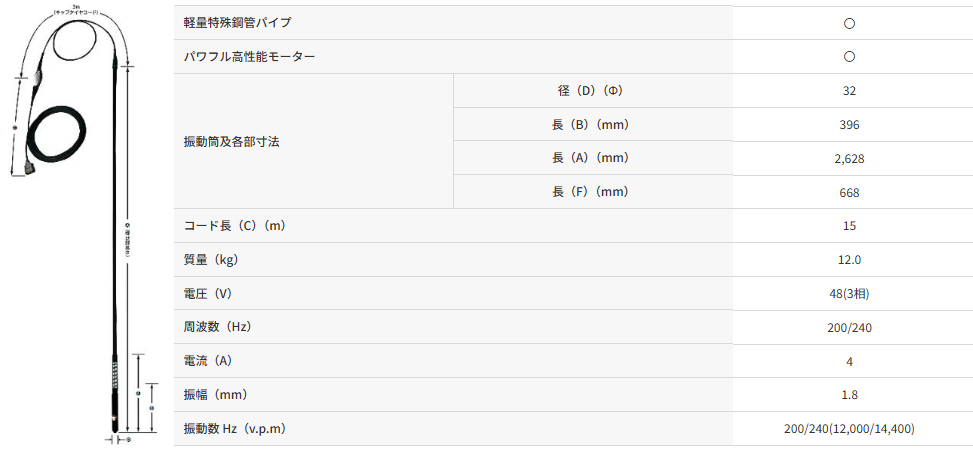This screenshot has height=454, width=973.
Task: Click the 振動筒及各部寸法 header cell
Action: 232,141
